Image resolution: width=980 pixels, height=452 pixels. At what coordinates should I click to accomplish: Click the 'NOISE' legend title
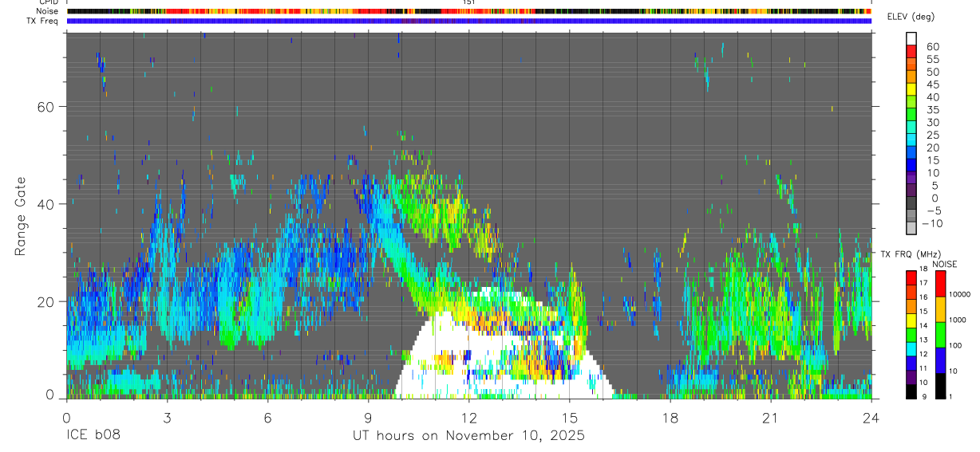point(944,264)
